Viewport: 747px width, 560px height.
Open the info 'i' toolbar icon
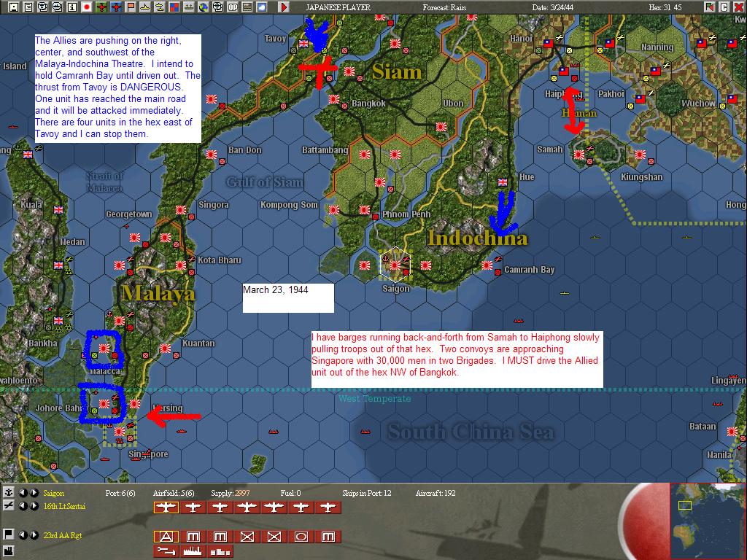click(x=72, y=7)
